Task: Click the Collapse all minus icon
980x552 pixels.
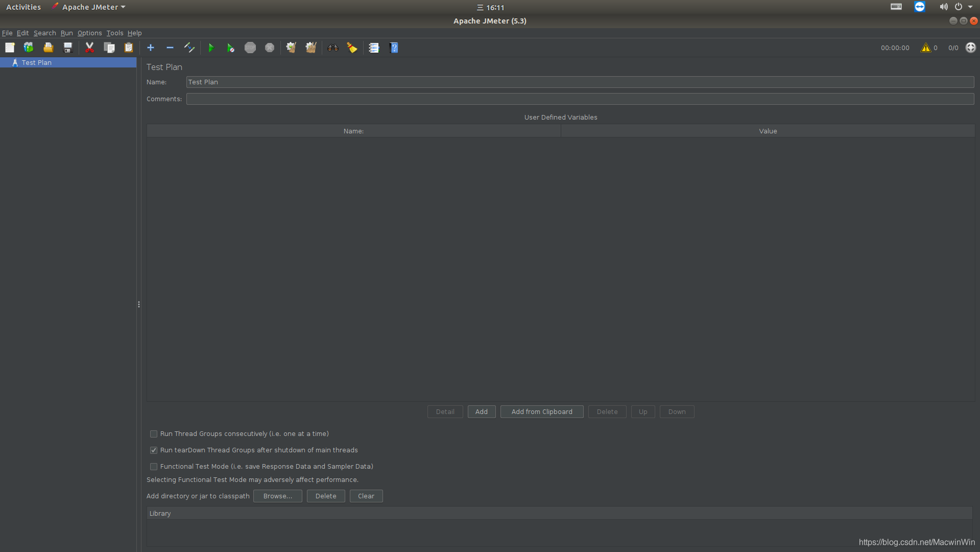Action: point(170,48)
